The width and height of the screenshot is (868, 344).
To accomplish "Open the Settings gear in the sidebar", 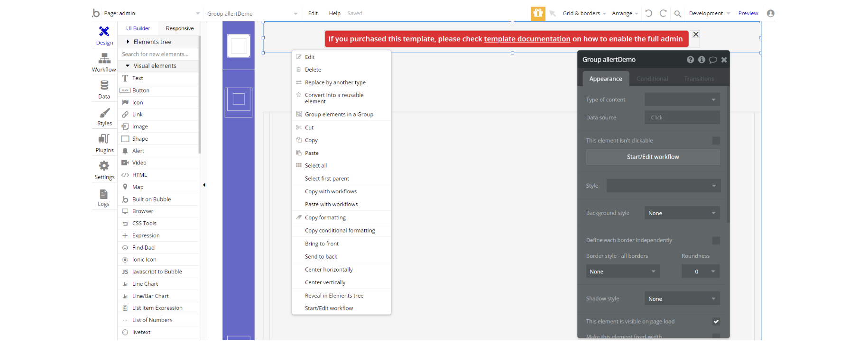I will (104, 170).
